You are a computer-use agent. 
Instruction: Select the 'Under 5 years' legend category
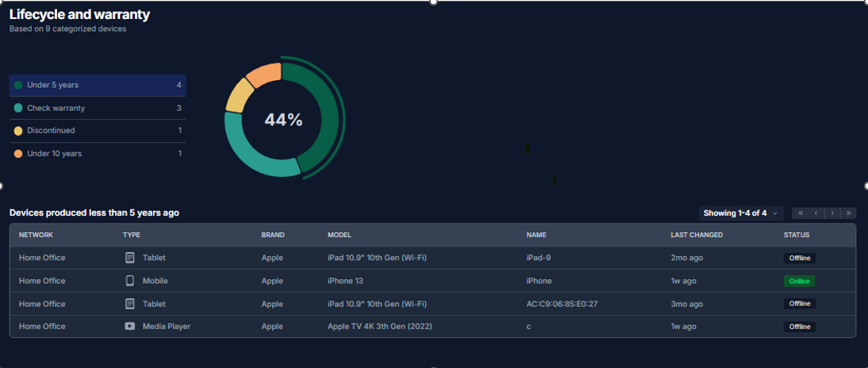click(x=98, y=85)
